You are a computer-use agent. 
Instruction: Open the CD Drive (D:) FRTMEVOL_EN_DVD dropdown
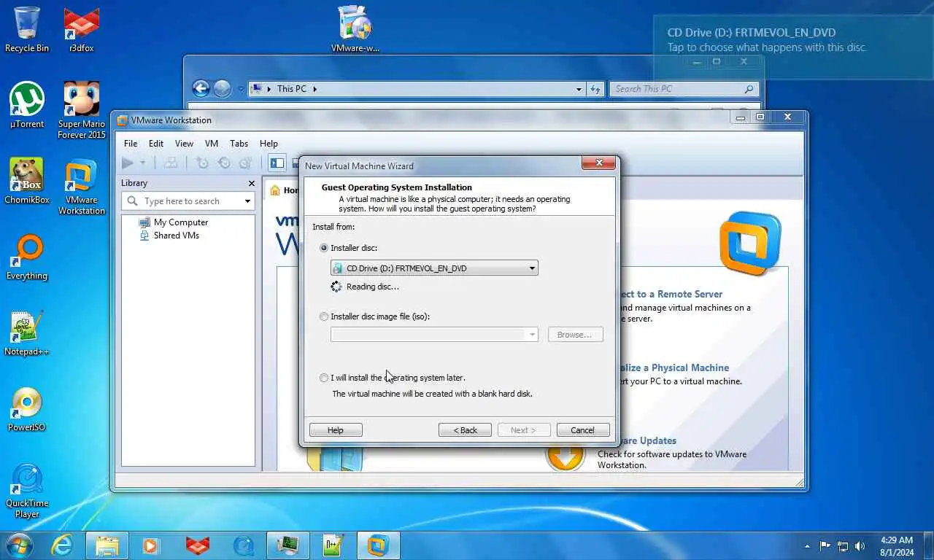click(434, 268)
